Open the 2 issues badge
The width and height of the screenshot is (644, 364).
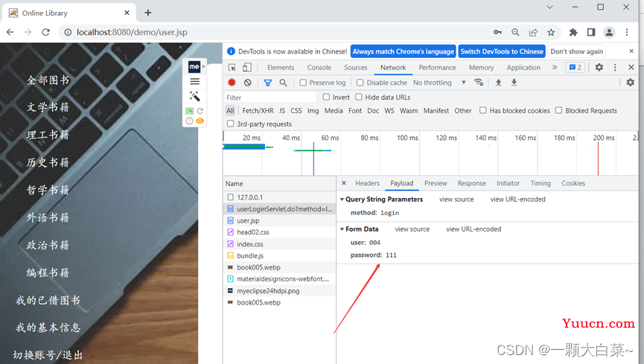pyautogui.click(x=576, y=68)
